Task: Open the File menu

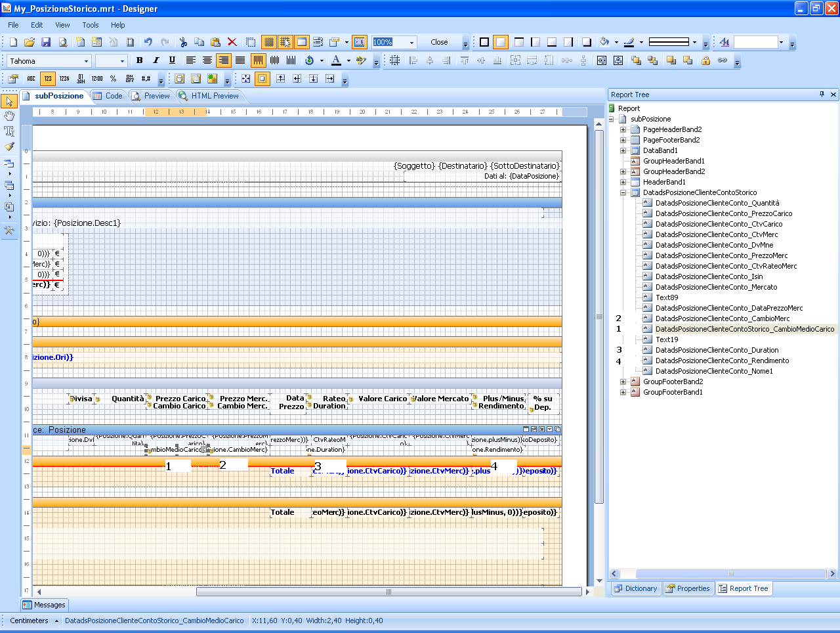Action: pos(13,25)
